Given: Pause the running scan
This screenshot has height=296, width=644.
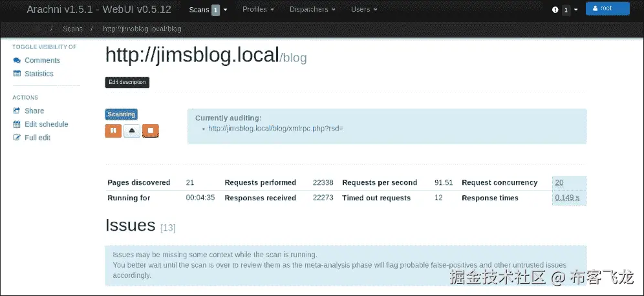Looking at the screenshot, I should tap(113, 131).
